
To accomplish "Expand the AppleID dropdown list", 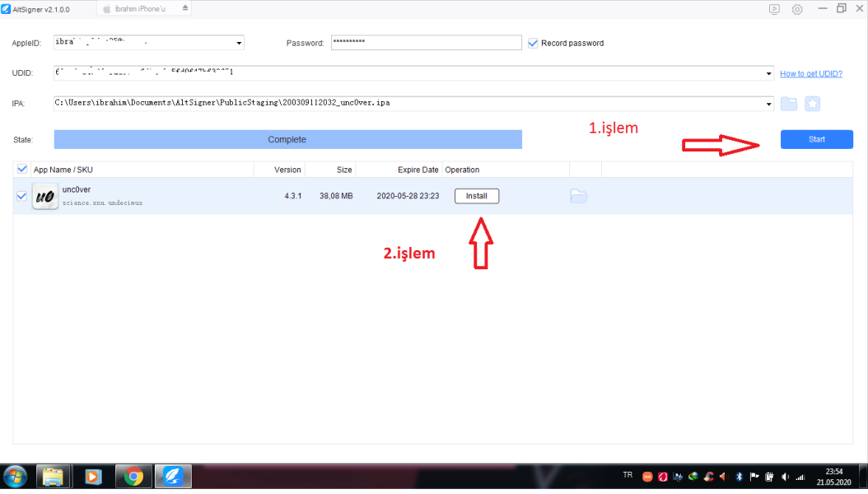I will 239,43.
